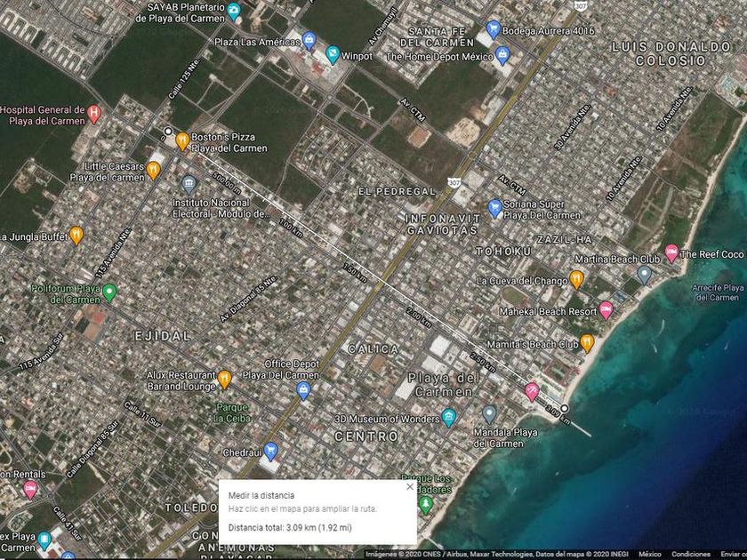Image resolution: width=747 pixels, height=560 pixels.
Task: Select Mamita's Beach Club pin
Action: point(587,343)
